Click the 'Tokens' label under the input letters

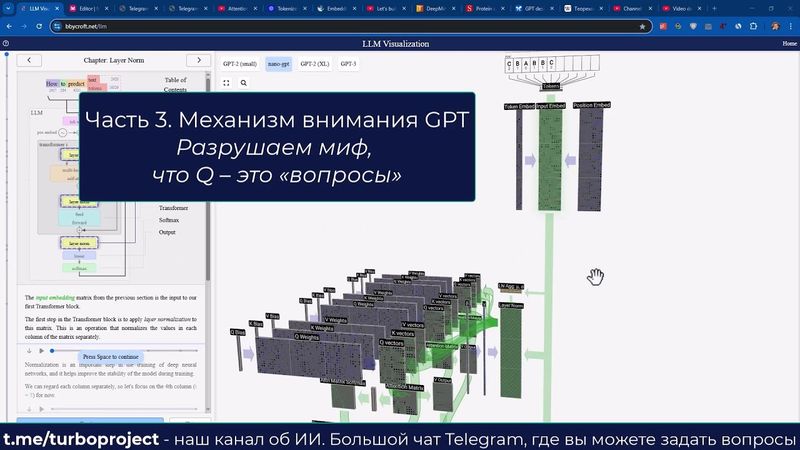click(551, 86)
